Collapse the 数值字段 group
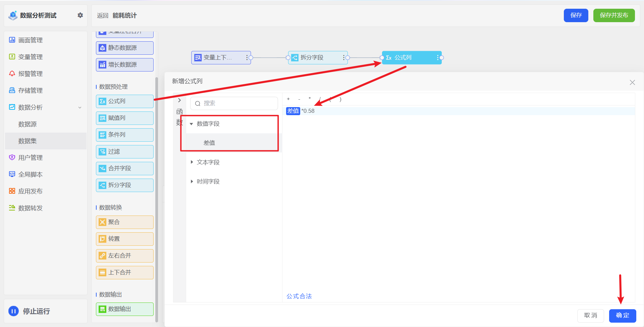 [x=192, y=124]
